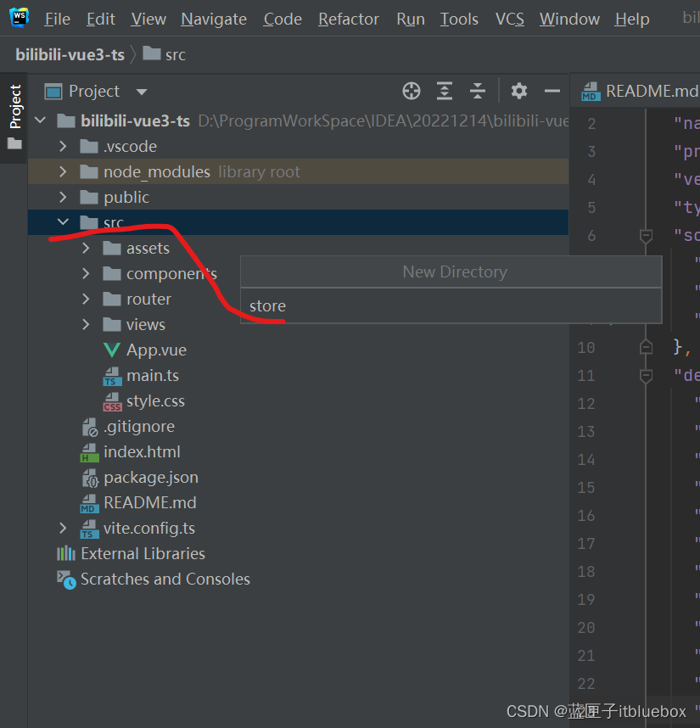This screenshot has width=700, height=728.
Task: Hide the Project panel with minus icon
Action: coord(552,91)
